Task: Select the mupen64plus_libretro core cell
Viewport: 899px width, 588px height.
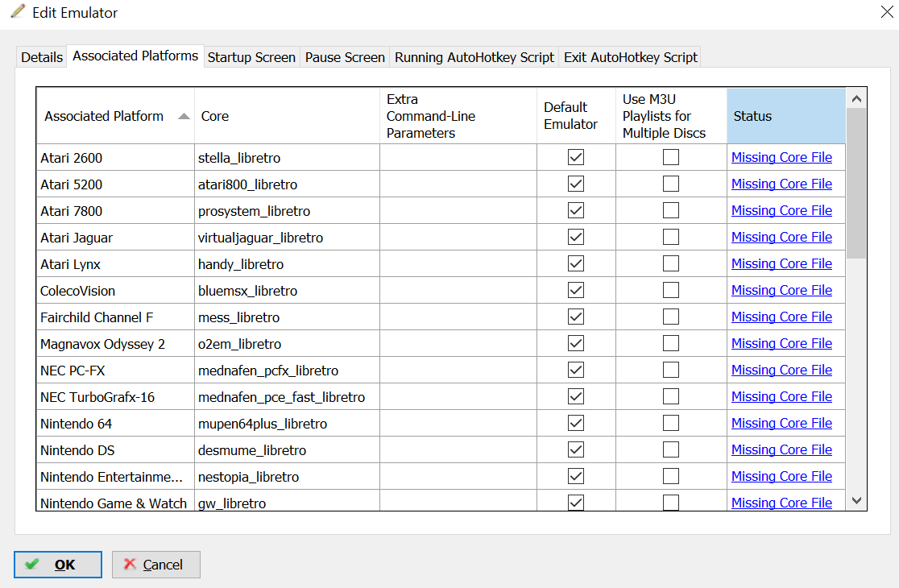Action: 287,424
